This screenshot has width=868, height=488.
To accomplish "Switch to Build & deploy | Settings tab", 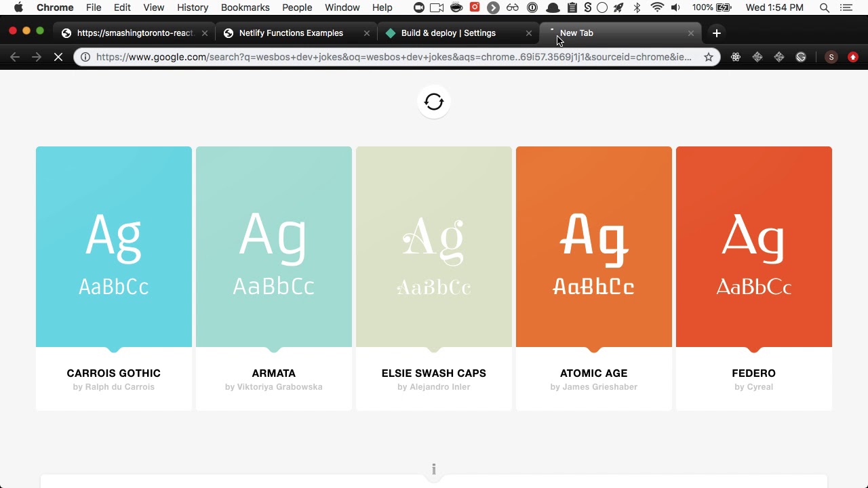I will pyautogui.click(x=448, y=33).
